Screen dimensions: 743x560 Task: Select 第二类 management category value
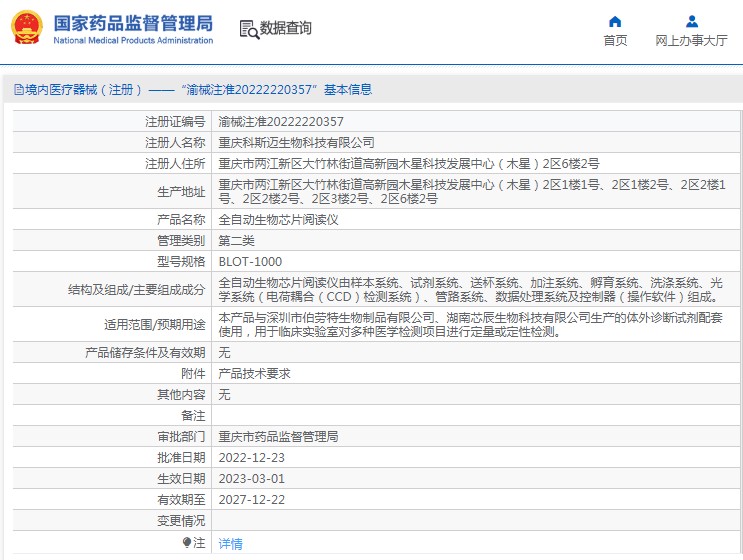click(x=236, y=241)
